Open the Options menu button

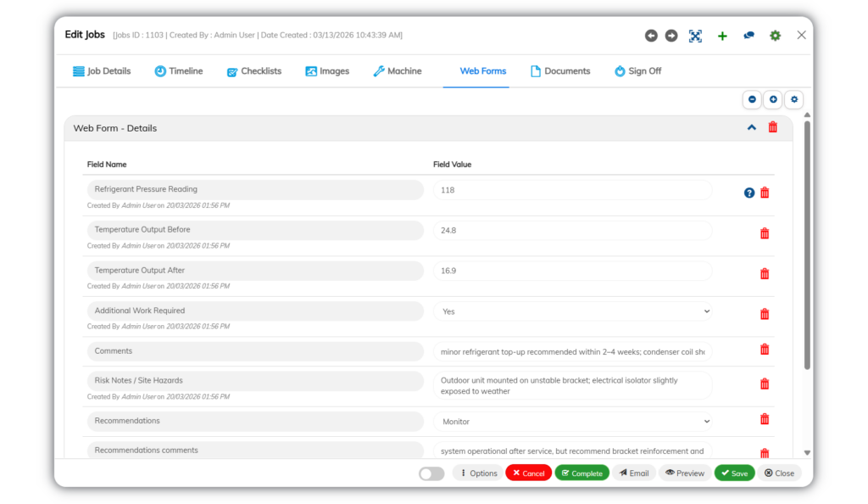[478, 473]
